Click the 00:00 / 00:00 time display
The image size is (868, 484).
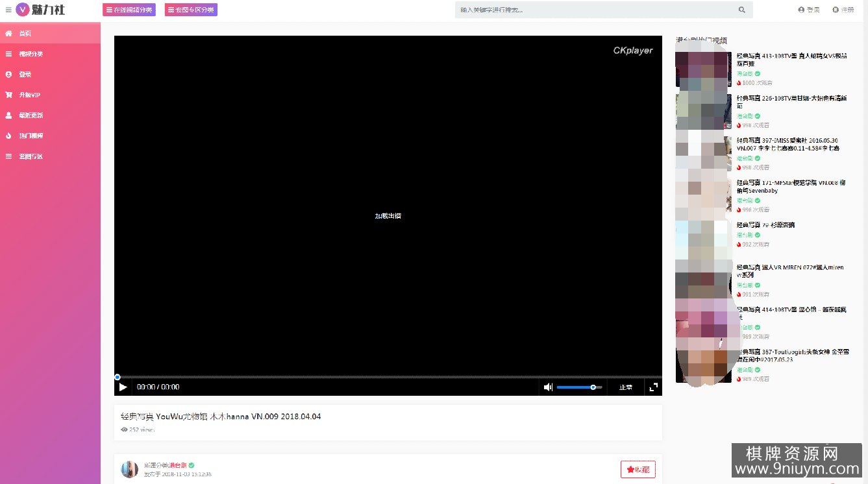[x=158, y=387]
